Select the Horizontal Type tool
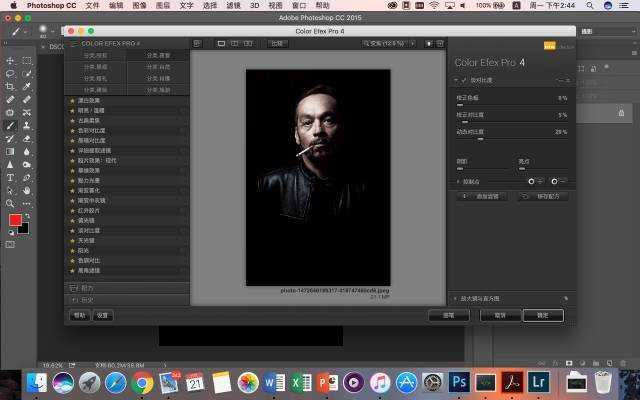Screen dimensions: 640x400 click(x=10, y=178)
